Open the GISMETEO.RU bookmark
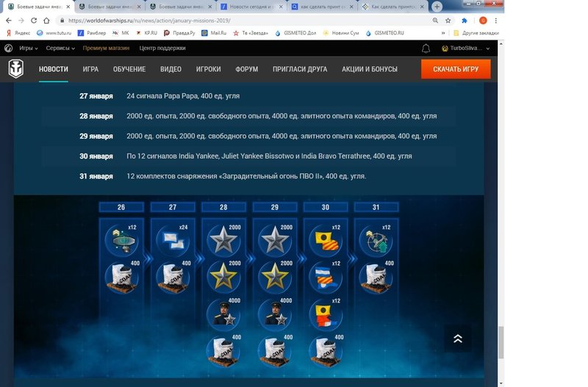The width and height of the screenshot is (588, 387). click(384, 33)
